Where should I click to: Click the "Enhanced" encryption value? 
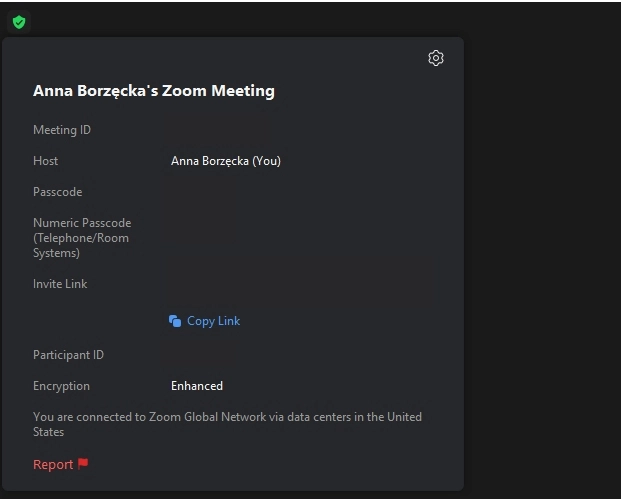pyautogui.click(x=197, y=386)
